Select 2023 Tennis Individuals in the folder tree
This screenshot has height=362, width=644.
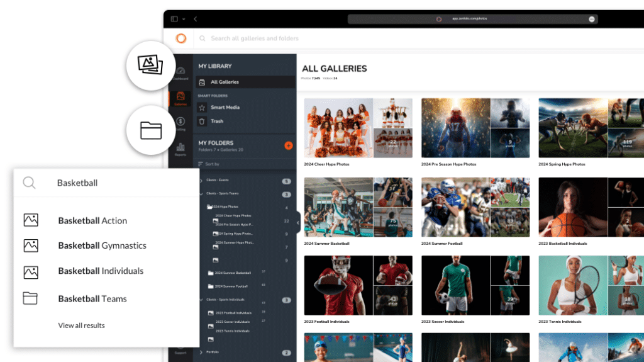click(x=233, y=331)
